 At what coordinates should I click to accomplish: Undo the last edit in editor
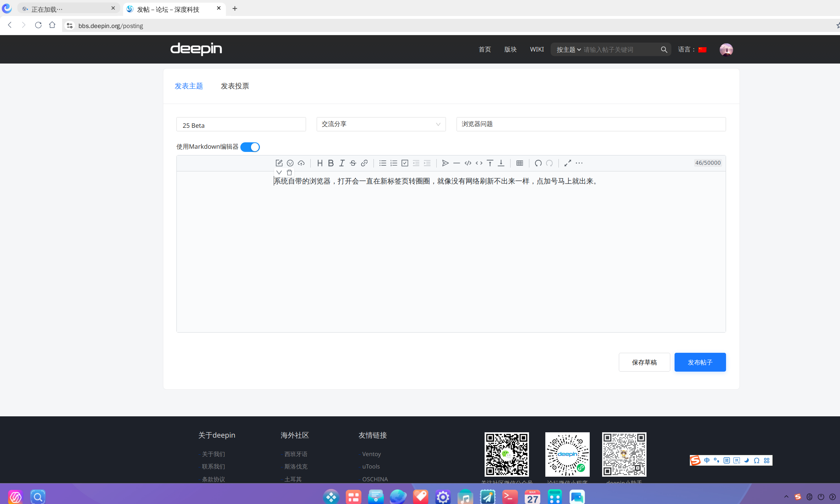point(538,163)
